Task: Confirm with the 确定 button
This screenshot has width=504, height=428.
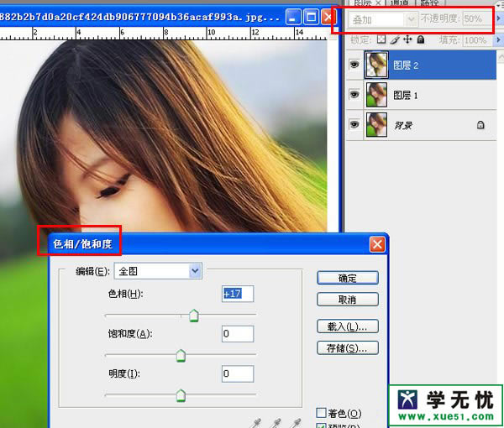Action: tap(348, 278)
